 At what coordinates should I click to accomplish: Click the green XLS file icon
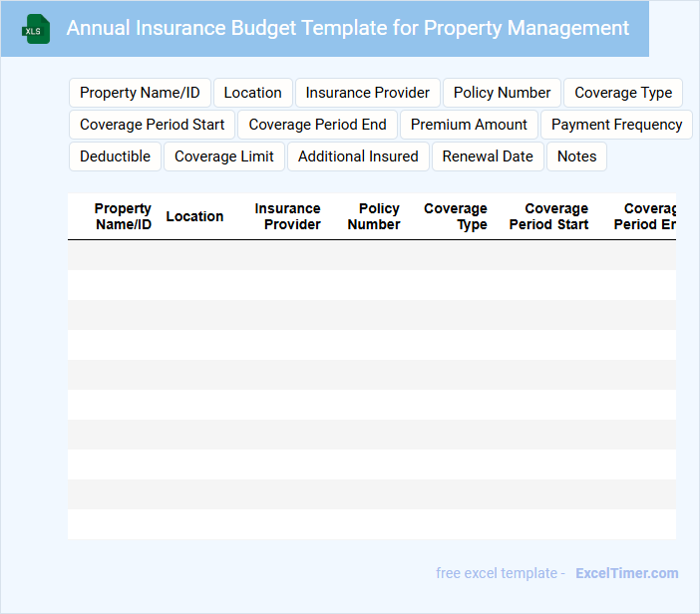[x=36, y=29]
